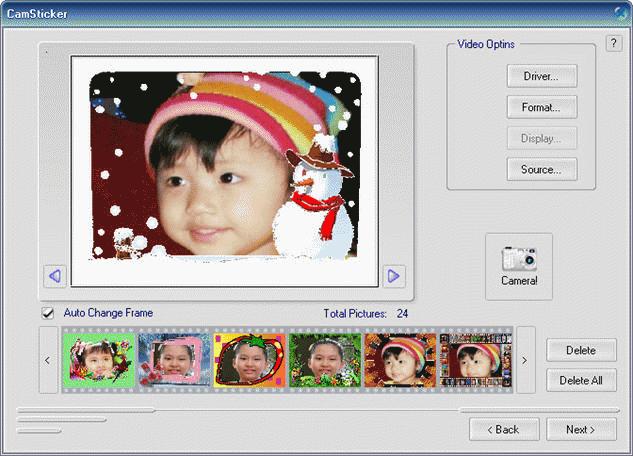Click the Total Pictures: 24 label
The image size is (633, 456).
pos(366,314)
